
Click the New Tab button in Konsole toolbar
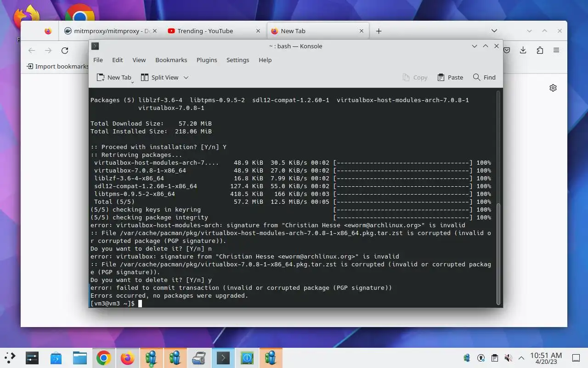point(113,77)
